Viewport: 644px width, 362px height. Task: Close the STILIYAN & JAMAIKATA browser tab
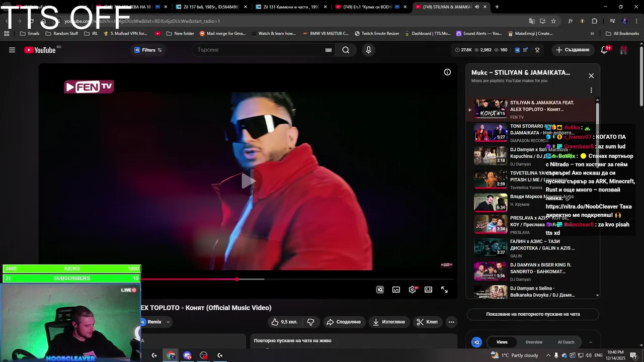coord(485,7)
